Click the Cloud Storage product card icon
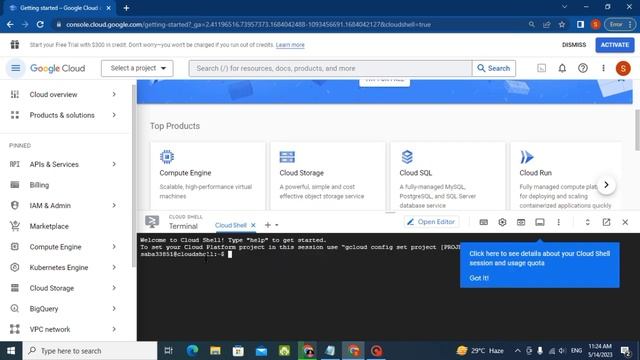Viewport: 640px width, 360px height. [287, 157]
